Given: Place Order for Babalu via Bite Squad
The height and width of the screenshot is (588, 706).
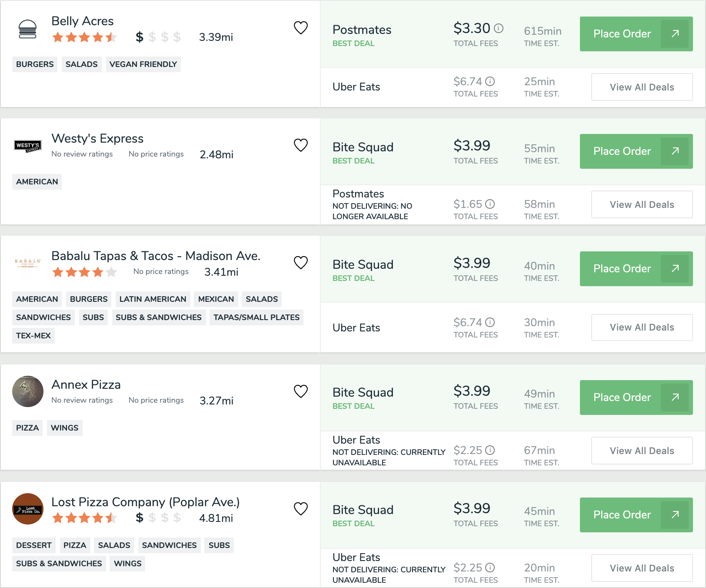Looking at the screenshot, I should 636,269.
